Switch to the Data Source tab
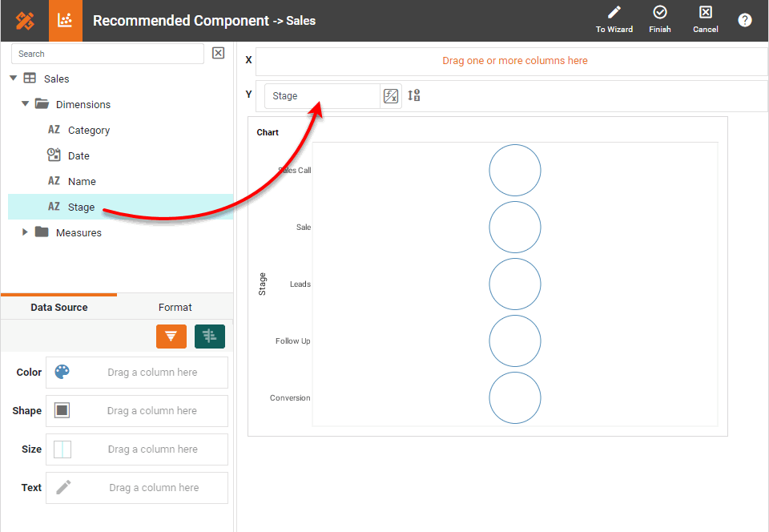769x532 pixels. pyautogui.click(x=59, y=307)
